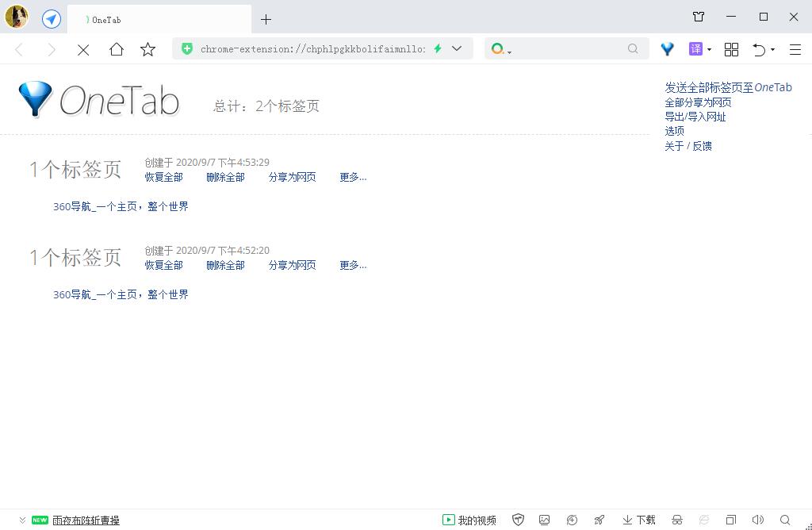This screenshot has width=812, height=530.
Task: Open the screenshot tool icon in status bar
Action: point(544,520)
